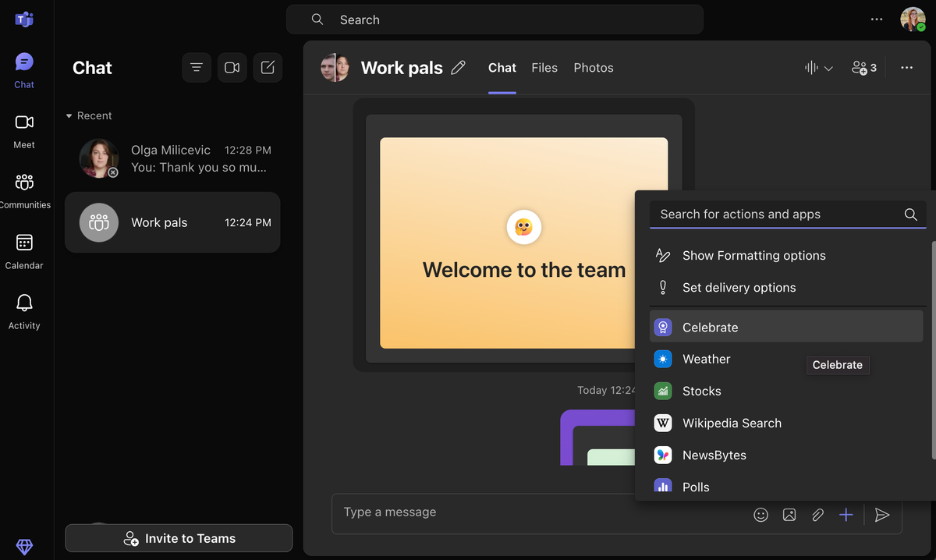This screenshot has width=936, height=560.
Task: Switch to the Files tab
Action: [544, 68]
